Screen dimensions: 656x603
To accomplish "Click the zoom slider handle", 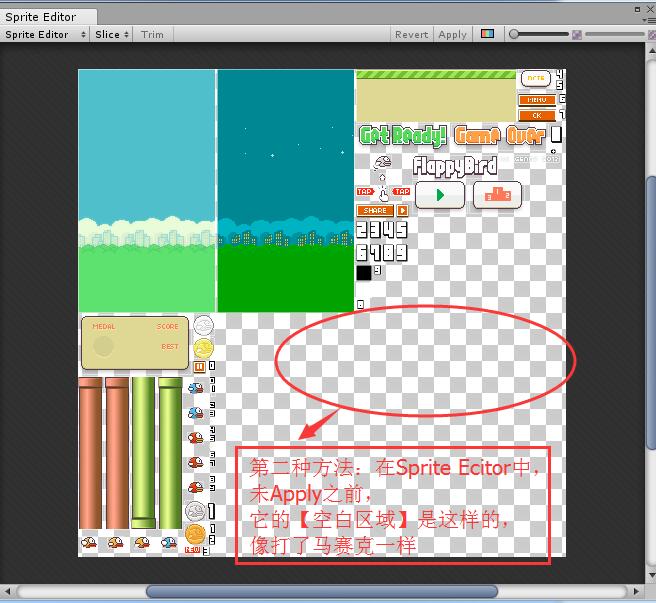I will pos(514,34).
